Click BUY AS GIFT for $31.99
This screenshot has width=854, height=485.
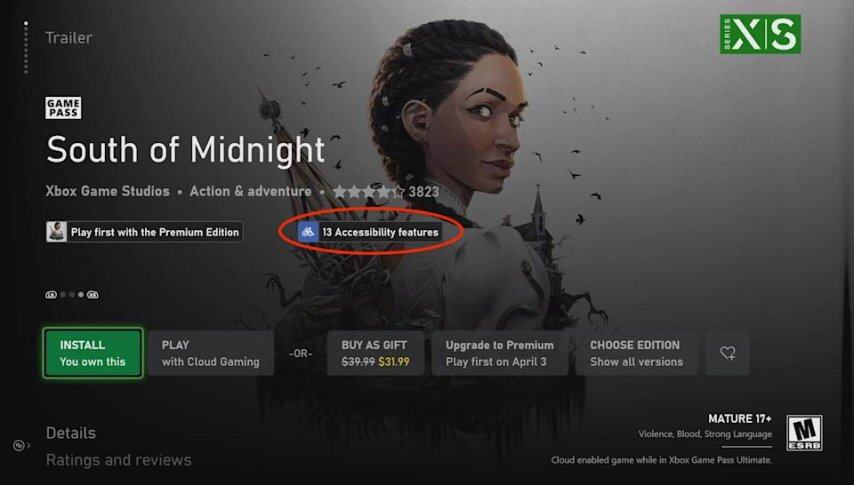375,353
